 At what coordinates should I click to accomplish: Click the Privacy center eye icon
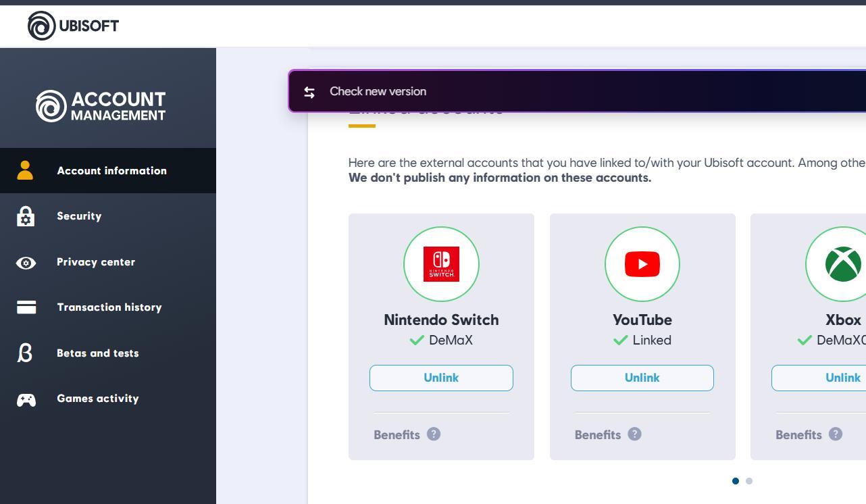26,263
